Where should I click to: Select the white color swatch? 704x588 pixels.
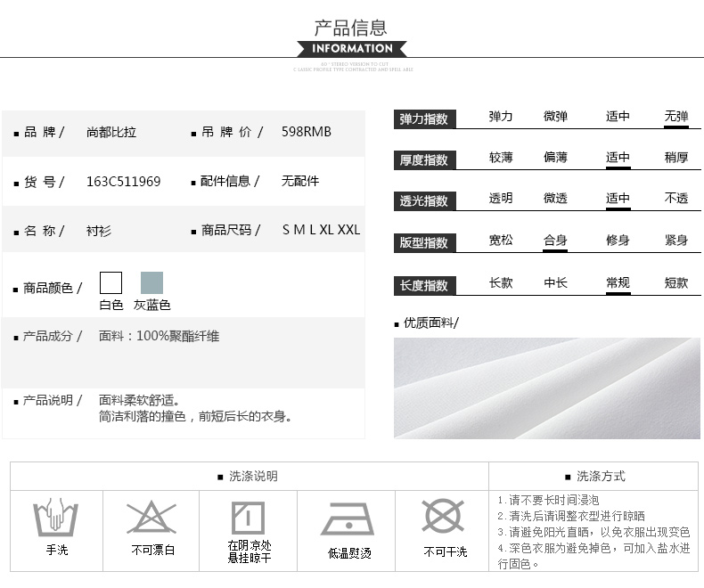tap(111, 282)
